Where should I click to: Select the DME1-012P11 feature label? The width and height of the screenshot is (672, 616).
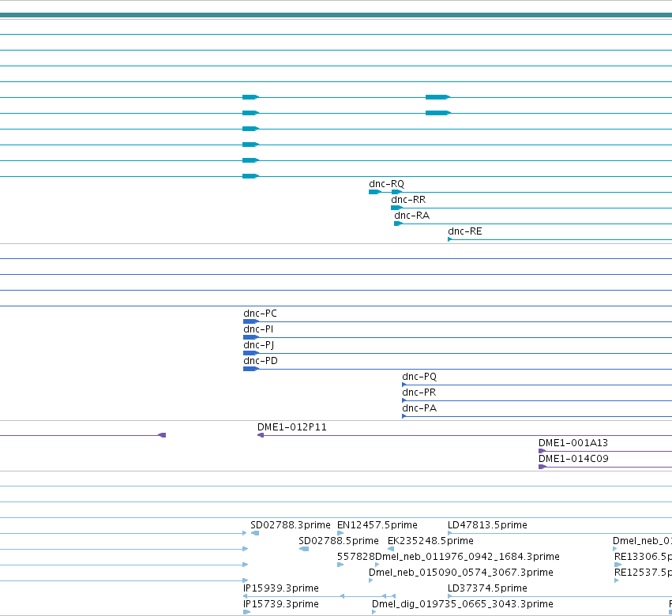pos(292,427)
